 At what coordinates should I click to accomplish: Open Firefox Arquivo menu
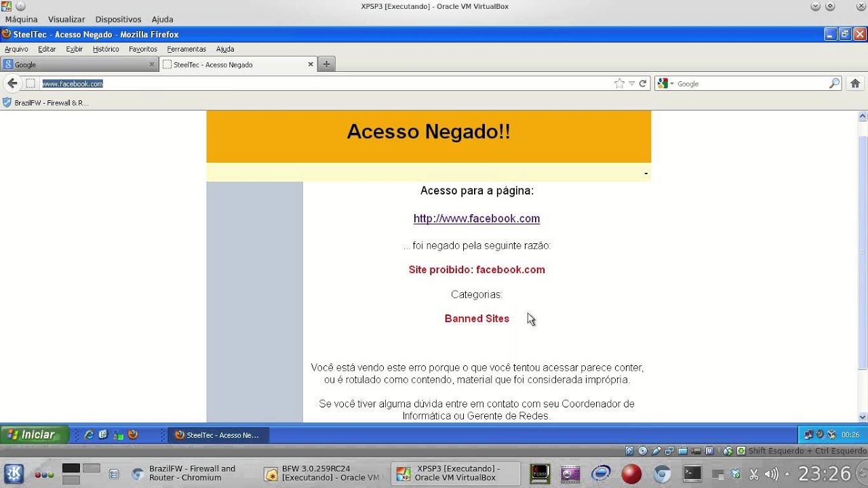click(x=16, y=49)
